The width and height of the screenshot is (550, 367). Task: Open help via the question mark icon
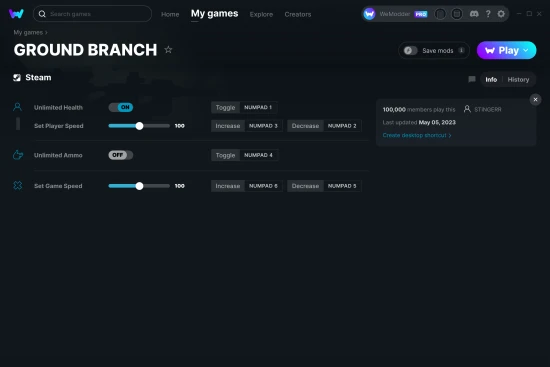coord(488,14)
